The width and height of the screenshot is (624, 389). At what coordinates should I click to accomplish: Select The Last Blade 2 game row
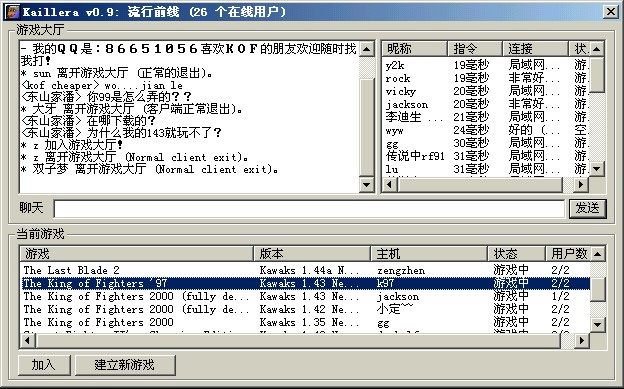click(305, 270)
